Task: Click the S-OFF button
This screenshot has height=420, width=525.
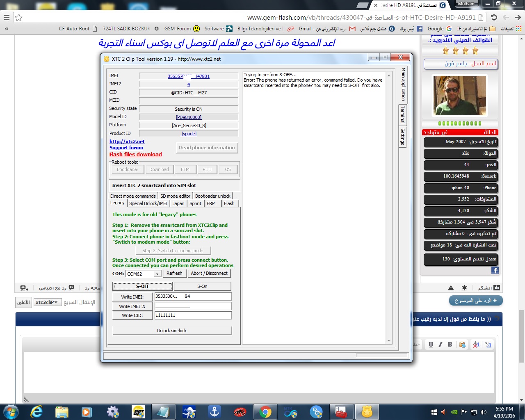Action: [x=143, y=286]
